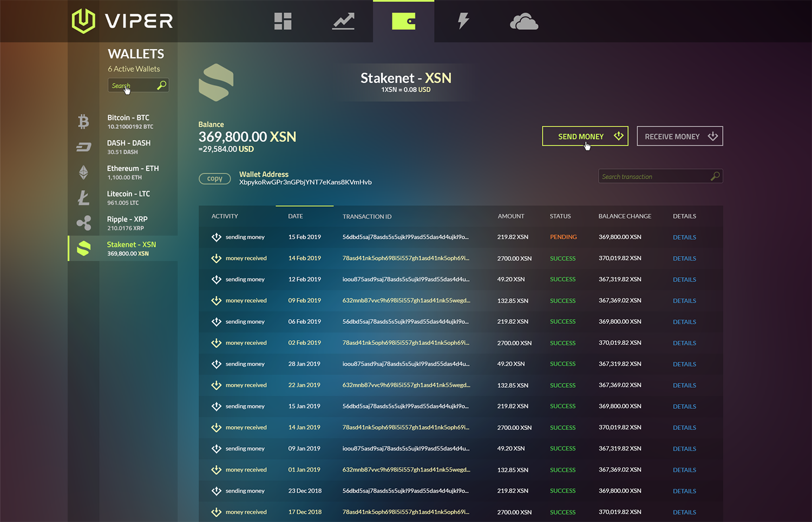Copy the wallet address
This screenshot has height=522, width=812.
click(215, 178)
